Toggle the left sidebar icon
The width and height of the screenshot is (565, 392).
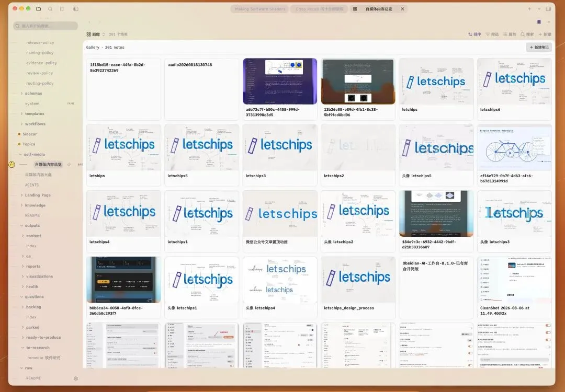click(76, 9)
